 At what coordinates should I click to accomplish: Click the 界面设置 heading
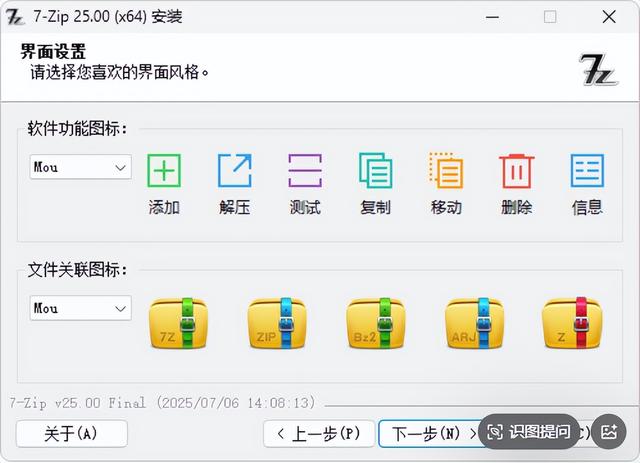pos(53,52)
